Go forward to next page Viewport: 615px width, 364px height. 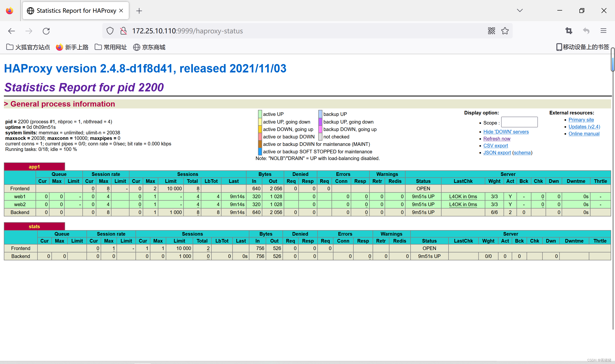coord(29,31)
